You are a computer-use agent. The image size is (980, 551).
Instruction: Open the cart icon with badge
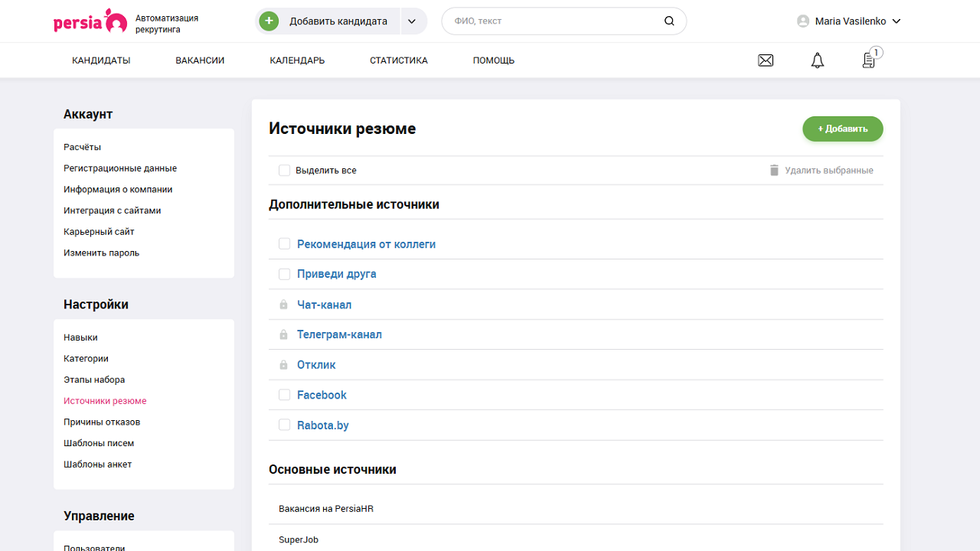click(x=868, y=60)
